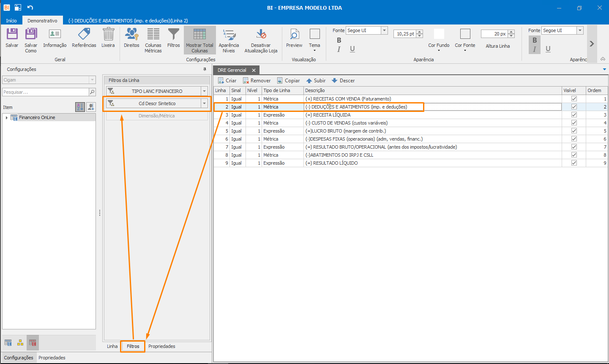Image resolution: width=609 pixels, height=364 pixels.
Task: Pin the Configurações panel
Action: (205, 69)
